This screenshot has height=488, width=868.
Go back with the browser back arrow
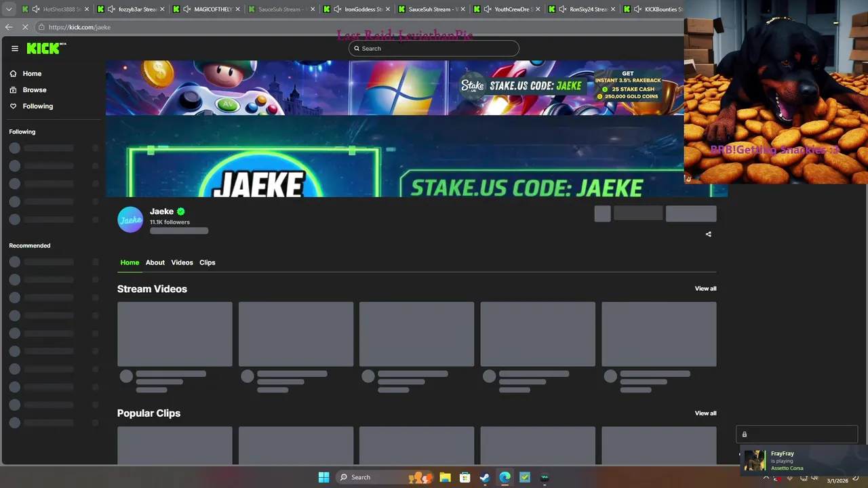(x=9, y=27)
